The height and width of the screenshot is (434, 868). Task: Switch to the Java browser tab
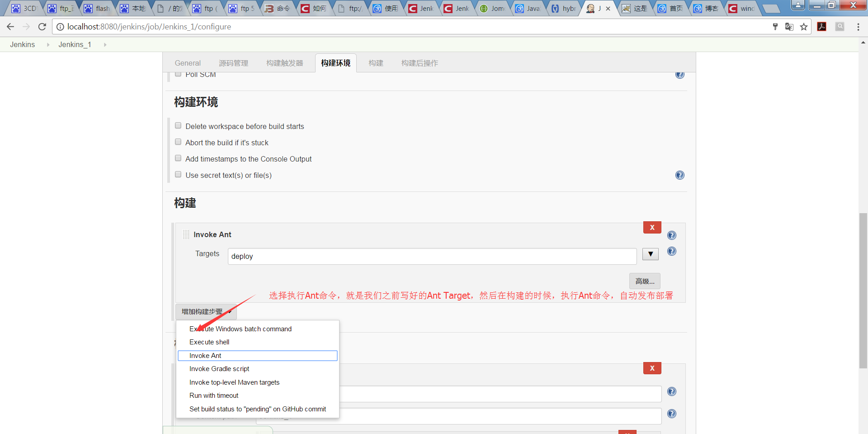click(x=528, y=8)
